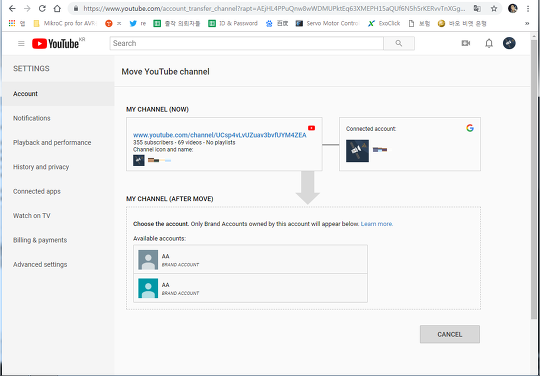Click the CANCEL button
This screenshot has width=540, height=376.
[450, 334]
